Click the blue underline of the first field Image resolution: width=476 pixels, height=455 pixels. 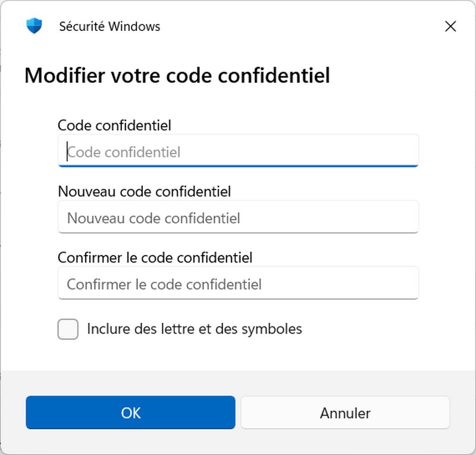[x=238, y=166]
